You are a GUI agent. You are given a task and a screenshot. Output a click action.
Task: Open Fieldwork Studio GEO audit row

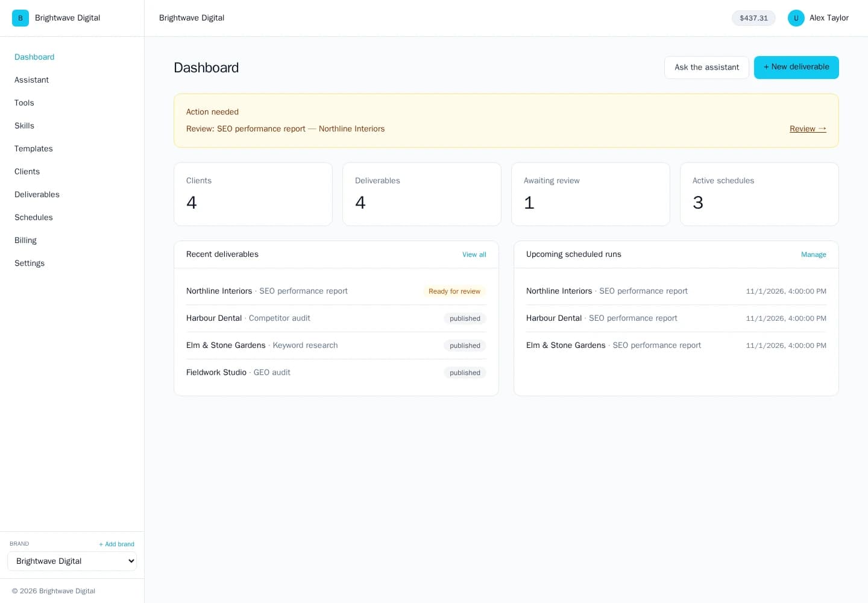coord(336,373)
